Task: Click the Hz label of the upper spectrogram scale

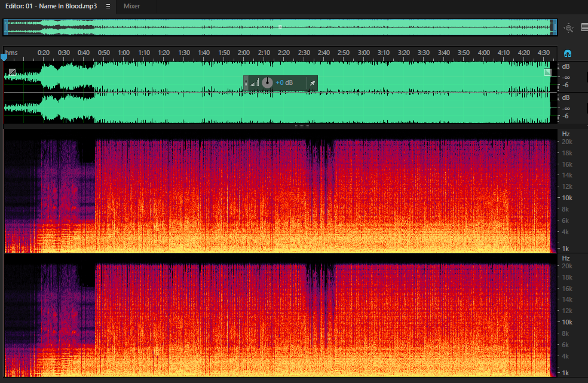Action: click(566, 134)
